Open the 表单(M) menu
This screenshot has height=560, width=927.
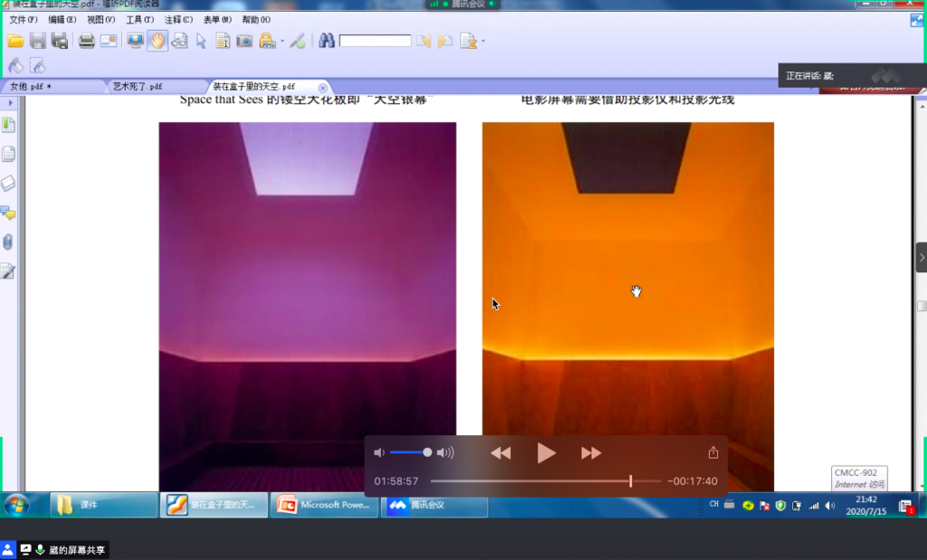(217, 20)
